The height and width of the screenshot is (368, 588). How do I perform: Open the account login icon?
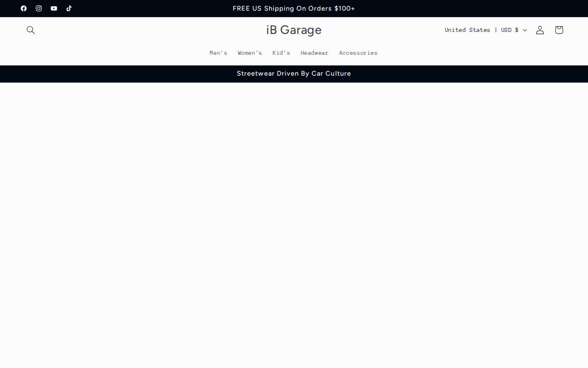(540, 30)
